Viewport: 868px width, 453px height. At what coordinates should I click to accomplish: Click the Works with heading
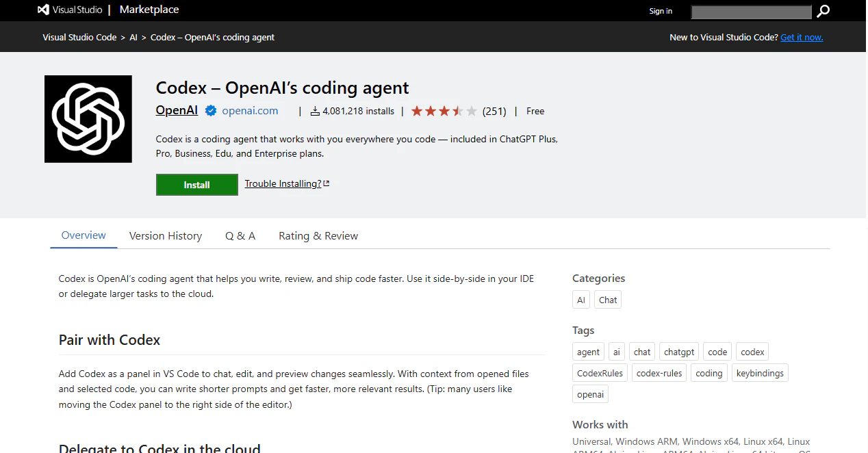tap(600, 424)
